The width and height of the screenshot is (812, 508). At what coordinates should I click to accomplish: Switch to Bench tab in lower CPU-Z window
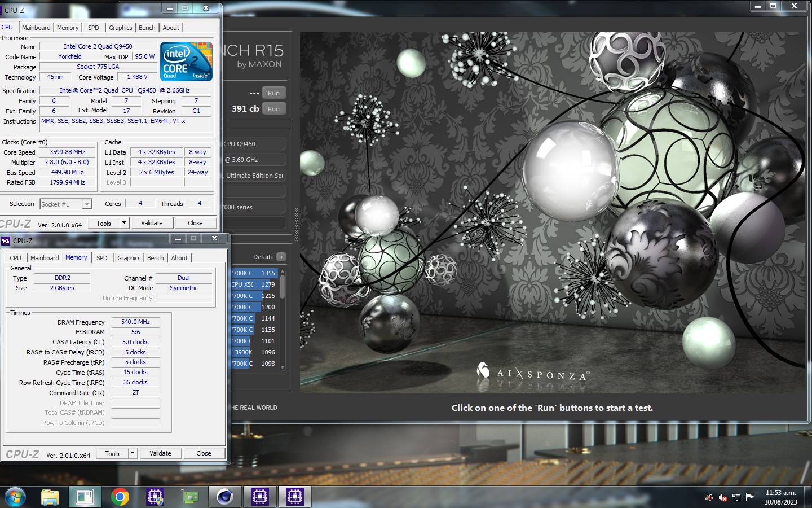click(156, 258)
